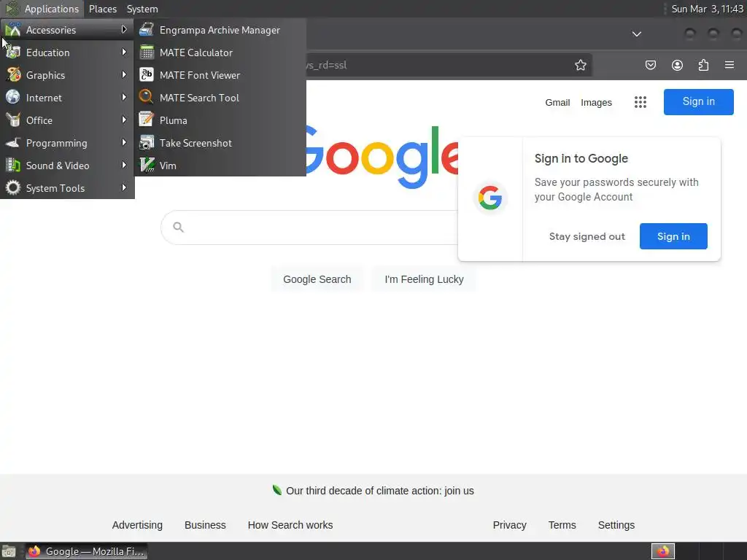
Task: Click Sign in within the Google popup
Action: point(673,236)
